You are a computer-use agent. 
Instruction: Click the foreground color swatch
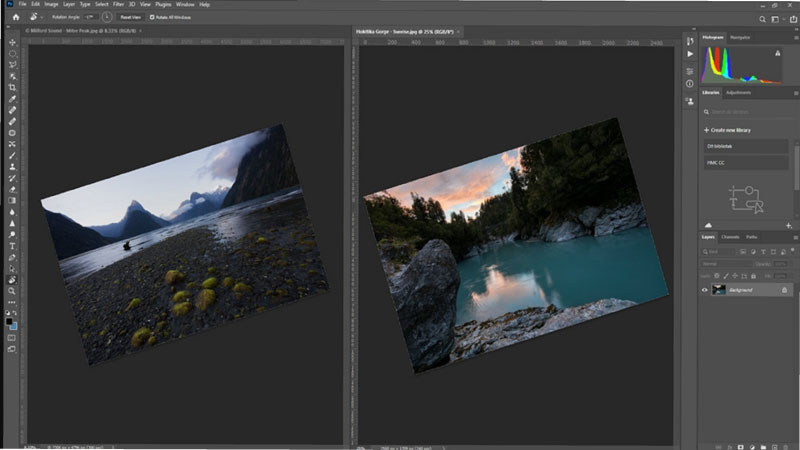tap(10, 321)
